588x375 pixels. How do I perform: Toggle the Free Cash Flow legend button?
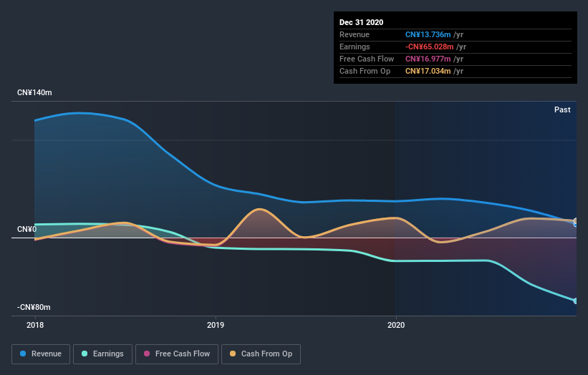point(177,354)
